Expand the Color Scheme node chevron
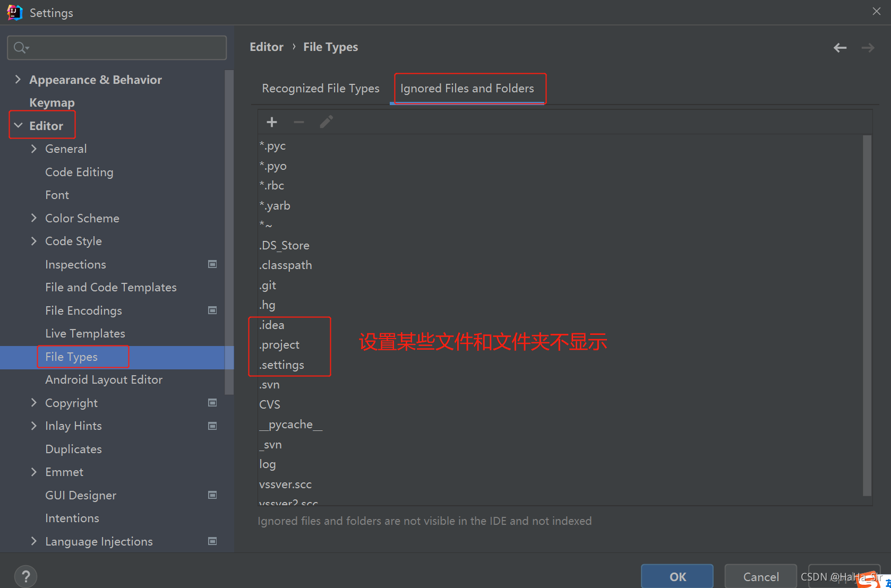891x588 pixels. [34, 218]
